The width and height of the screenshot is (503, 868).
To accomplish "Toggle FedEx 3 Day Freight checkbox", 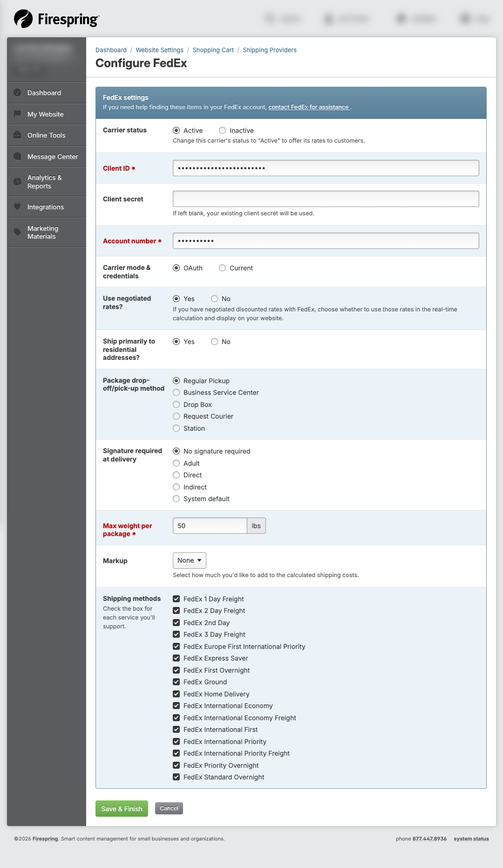I will tap(176, 634).
